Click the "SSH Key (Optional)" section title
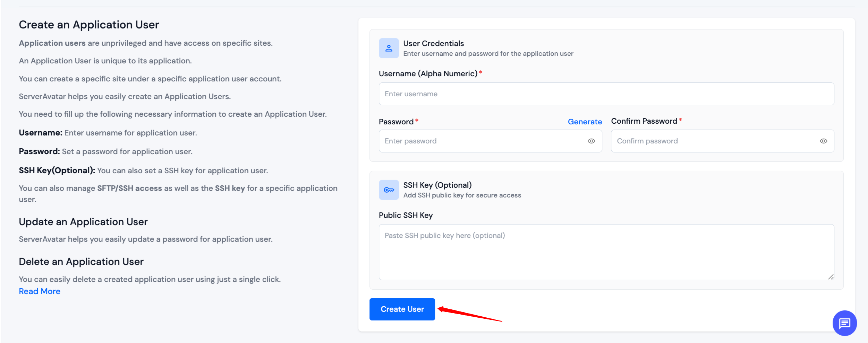This screenshot has width=868, height=343. pos(437,185)
